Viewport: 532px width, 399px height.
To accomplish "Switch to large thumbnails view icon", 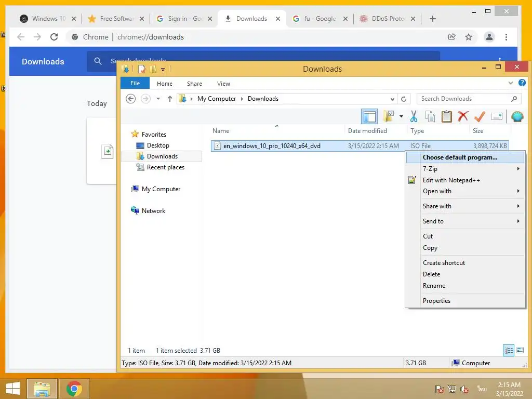I will pyautogui.click(x=520, y=351).
